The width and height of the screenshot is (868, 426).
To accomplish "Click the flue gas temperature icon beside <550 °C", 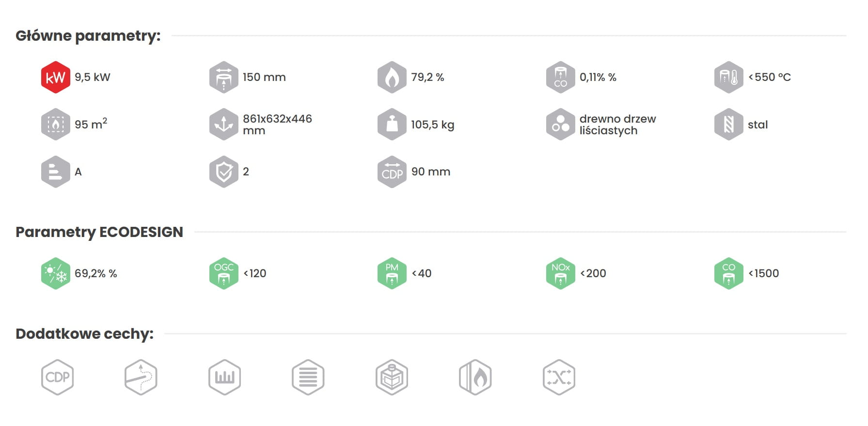I will click(729, 77).
